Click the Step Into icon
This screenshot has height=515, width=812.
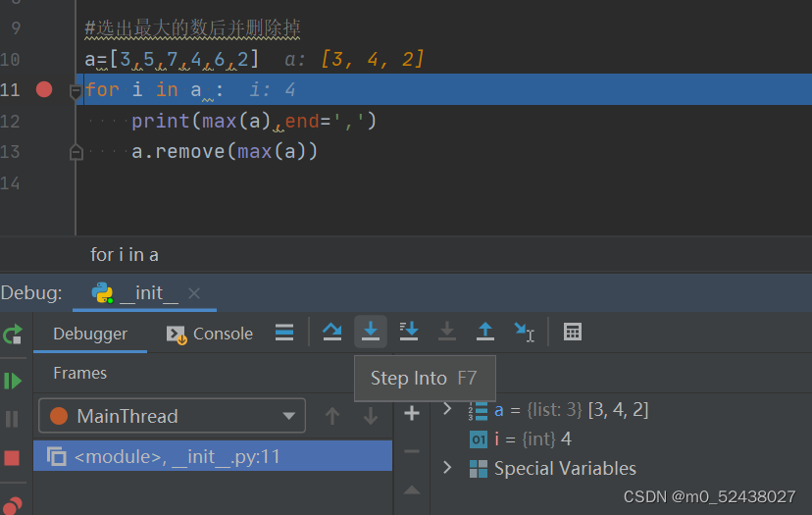click(x=371, y=332)
